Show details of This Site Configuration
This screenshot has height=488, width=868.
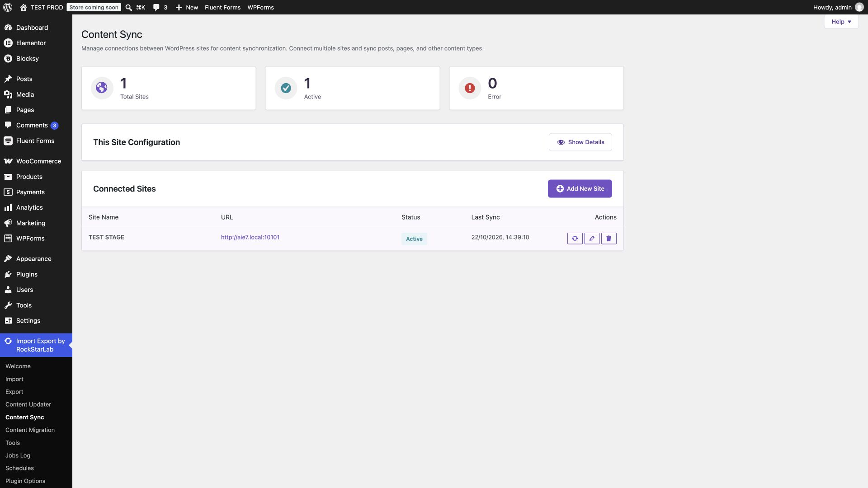pyautogui.click(x=580, y=142)
